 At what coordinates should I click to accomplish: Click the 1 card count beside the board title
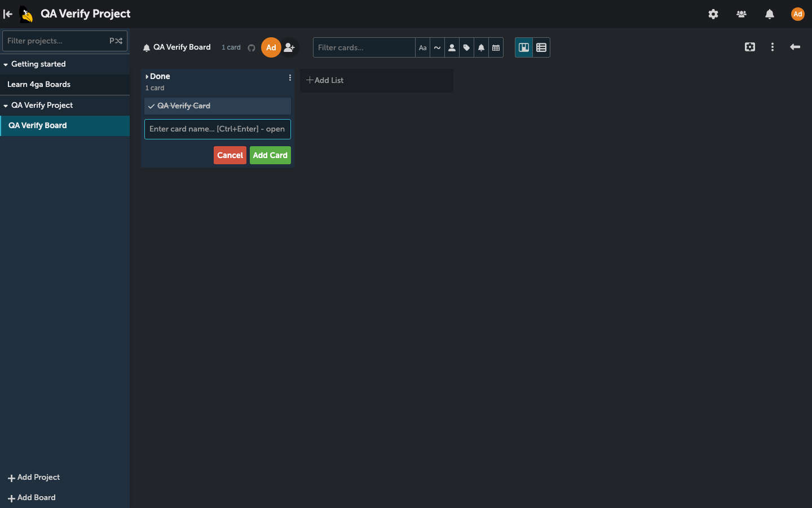(x=231, y=48)
